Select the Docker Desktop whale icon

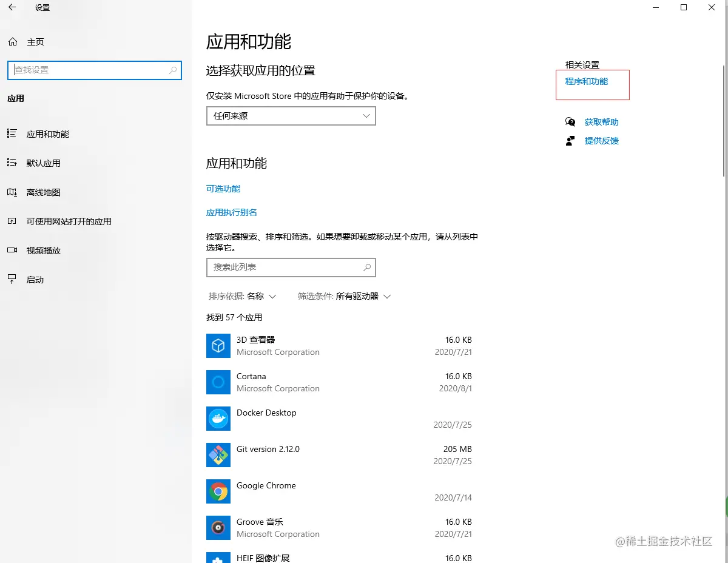pos(218,419)
